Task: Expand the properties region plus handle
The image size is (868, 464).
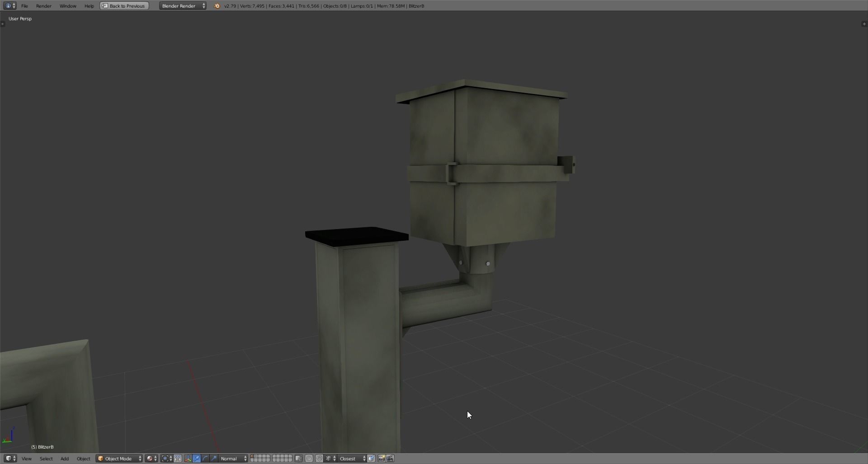Action: [864, 24]
